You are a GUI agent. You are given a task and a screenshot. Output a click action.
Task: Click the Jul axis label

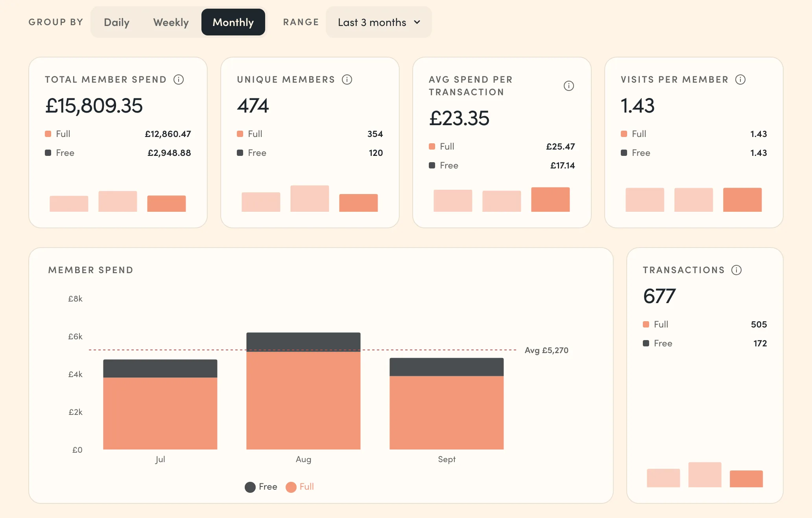tap(160, 459)
